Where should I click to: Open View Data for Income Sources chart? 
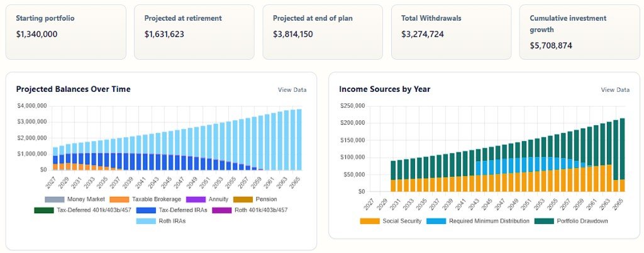pyautogui.click(x=615, y=90)
